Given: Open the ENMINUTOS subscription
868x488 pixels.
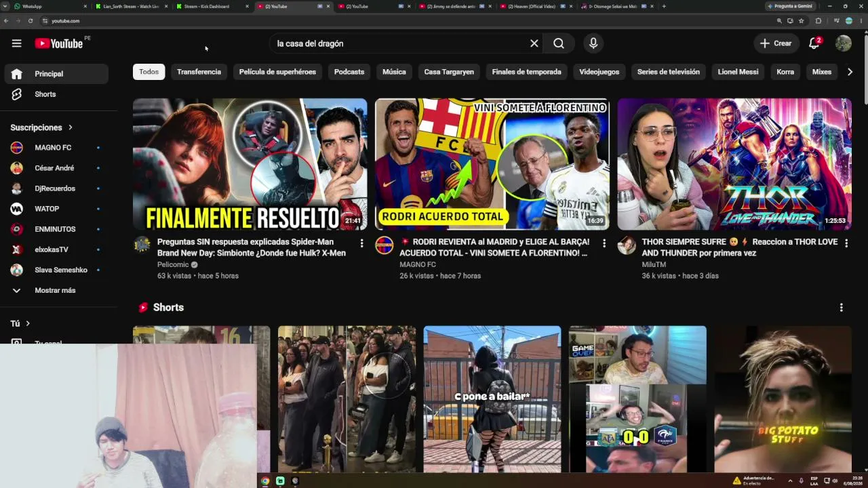Looking at the screenshot, I should [x=56, y=229].
